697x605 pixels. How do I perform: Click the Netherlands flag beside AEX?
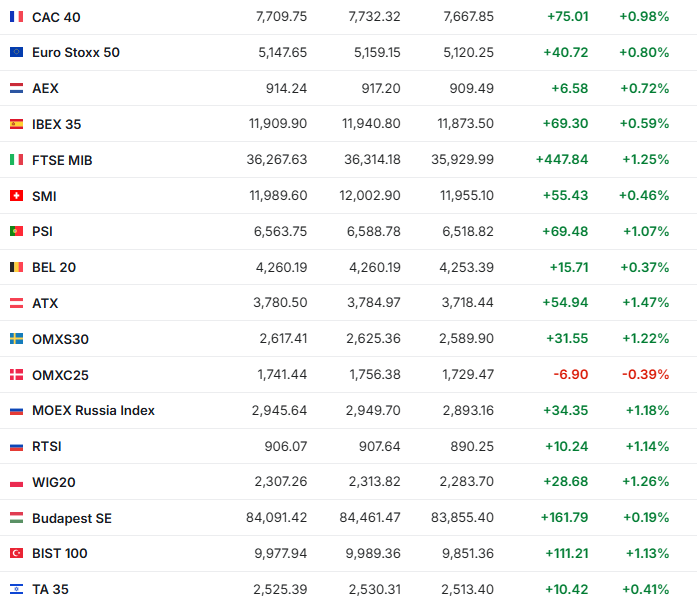click(x=16, y=88)
